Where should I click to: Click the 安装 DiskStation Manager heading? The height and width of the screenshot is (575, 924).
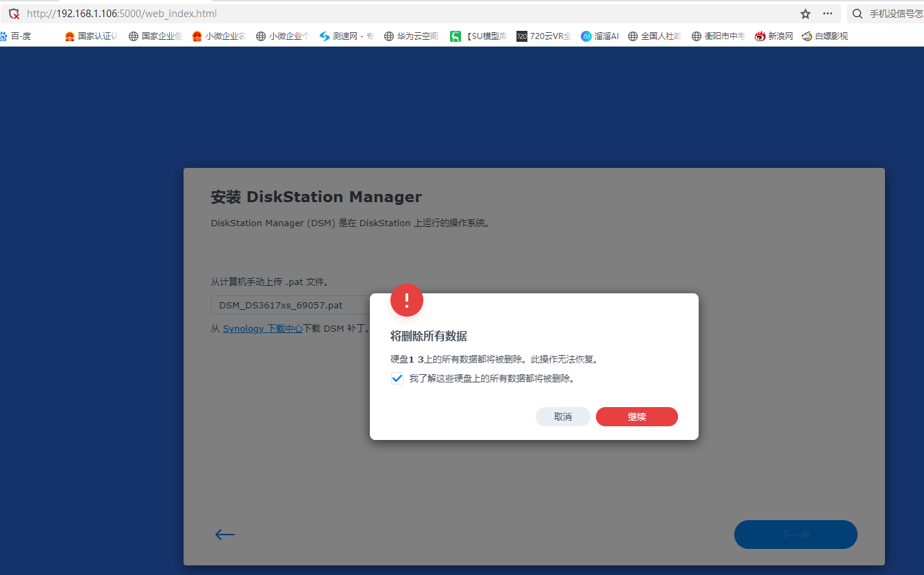click(x=316, y=197)
